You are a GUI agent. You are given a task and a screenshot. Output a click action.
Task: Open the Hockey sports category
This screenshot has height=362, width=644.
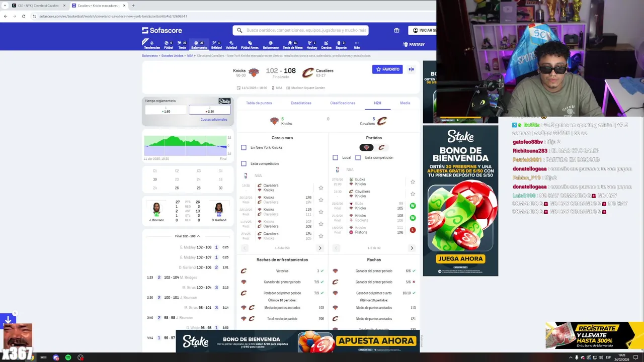(x=312, y=45)
